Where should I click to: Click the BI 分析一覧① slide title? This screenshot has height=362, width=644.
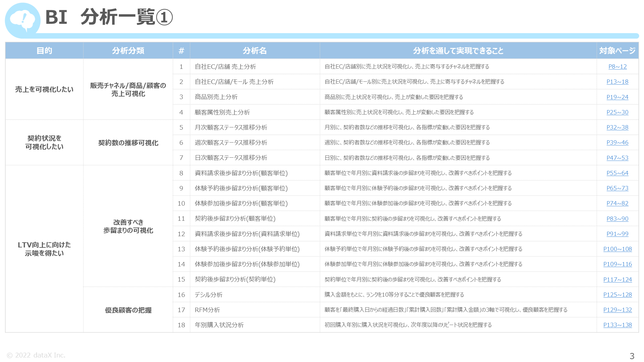click(x=109, y=17)
